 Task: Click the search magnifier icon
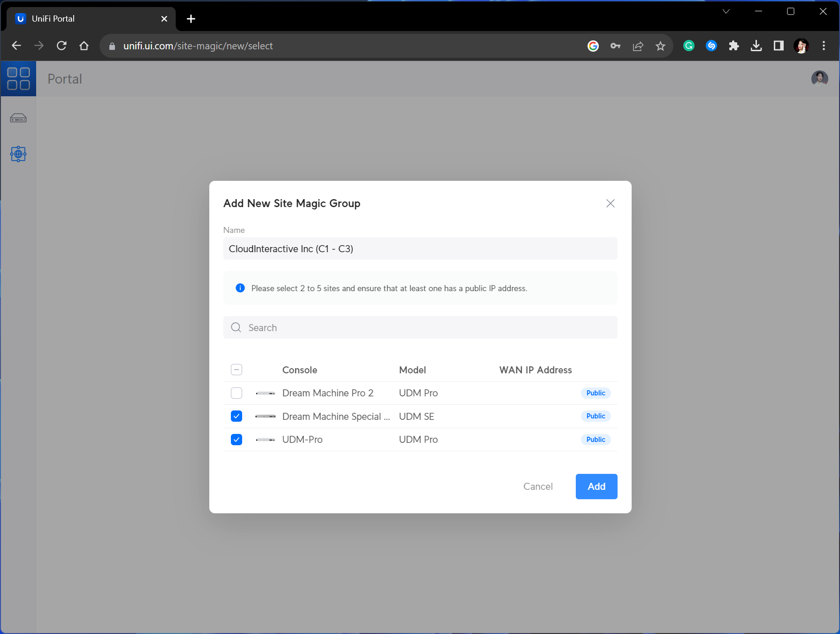click(x=236, y=327)
